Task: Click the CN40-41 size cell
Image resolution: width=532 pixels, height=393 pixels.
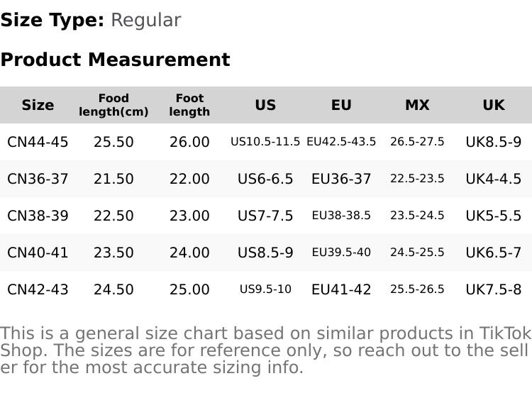Action: pyautogui.click(x=38, y=253)
